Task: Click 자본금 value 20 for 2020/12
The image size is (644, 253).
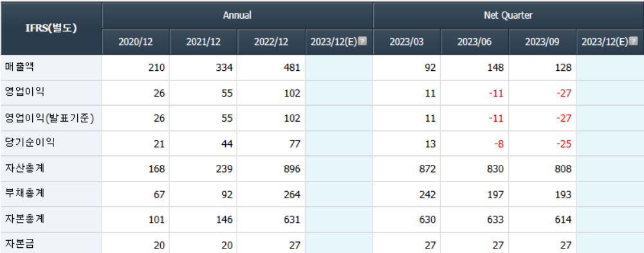Action: 160,246
